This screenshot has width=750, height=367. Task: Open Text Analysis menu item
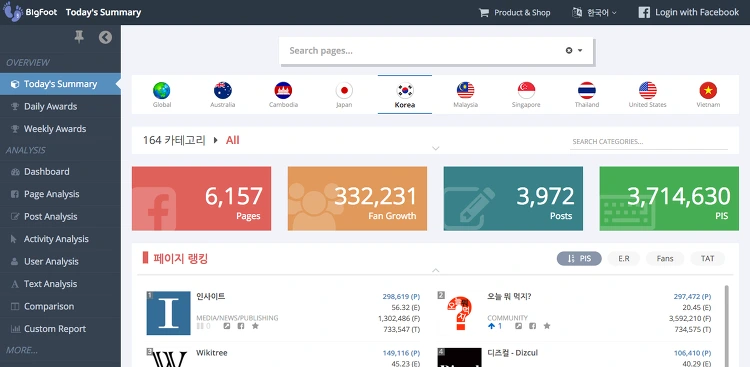click(x=60, y=284)
